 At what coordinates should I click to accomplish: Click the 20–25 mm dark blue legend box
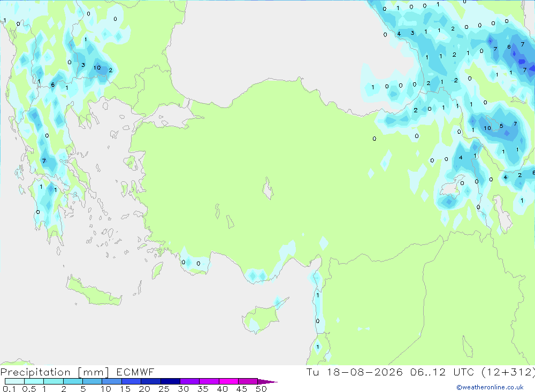pos(151,381)
